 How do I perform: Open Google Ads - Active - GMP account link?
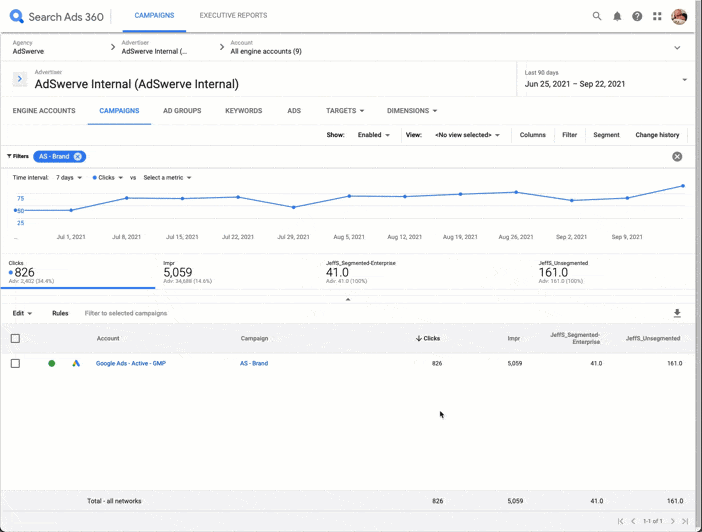(131, 363)
